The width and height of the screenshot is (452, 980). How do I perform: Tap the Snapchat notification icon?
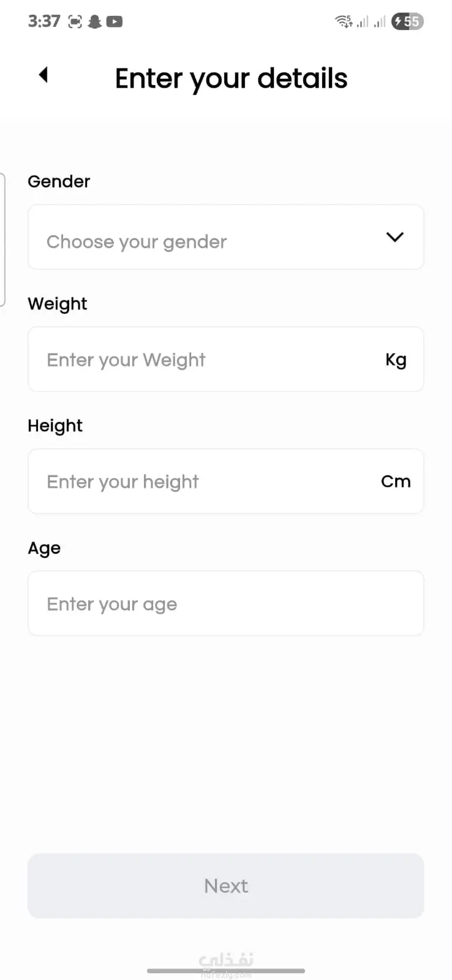pos(95,22)
